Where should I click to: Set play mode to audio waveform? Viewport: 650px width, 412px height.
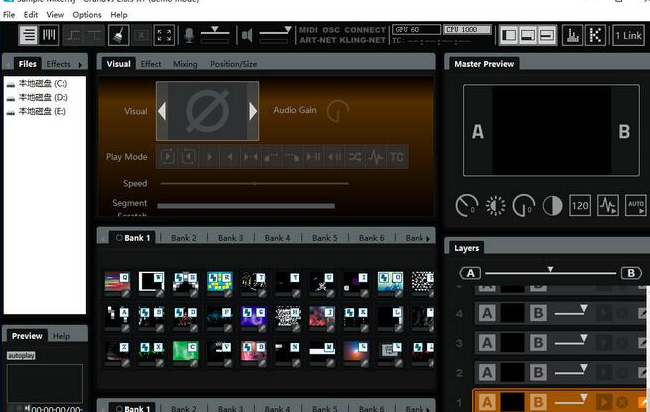coord(376,157)
